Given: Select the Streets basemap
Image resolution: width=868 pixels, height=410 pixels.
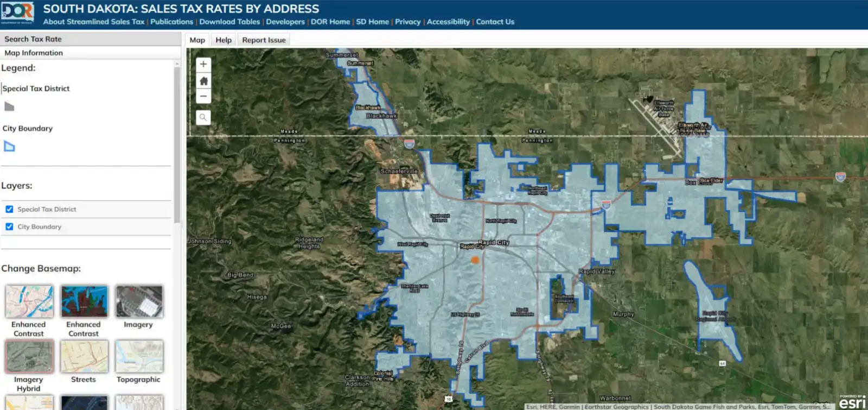Looking at the screenshot, I should click(x=84, y=356).
